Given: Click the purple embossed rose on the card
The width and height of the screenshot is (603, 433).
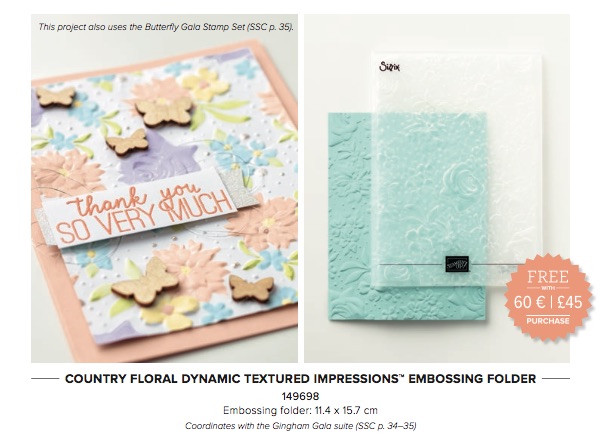Looking at the screenshot, I should 158,160.
